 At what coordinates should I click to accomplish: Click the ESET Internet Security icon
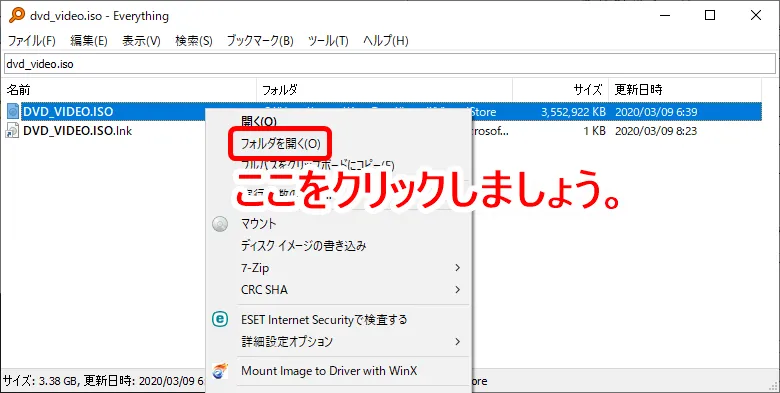pyautogui.click(x=220, y=319)
